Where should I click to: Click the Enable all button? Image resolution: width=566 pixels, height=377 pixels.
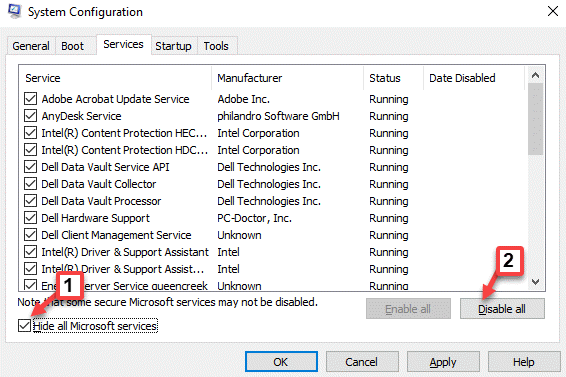coord(408,309)
